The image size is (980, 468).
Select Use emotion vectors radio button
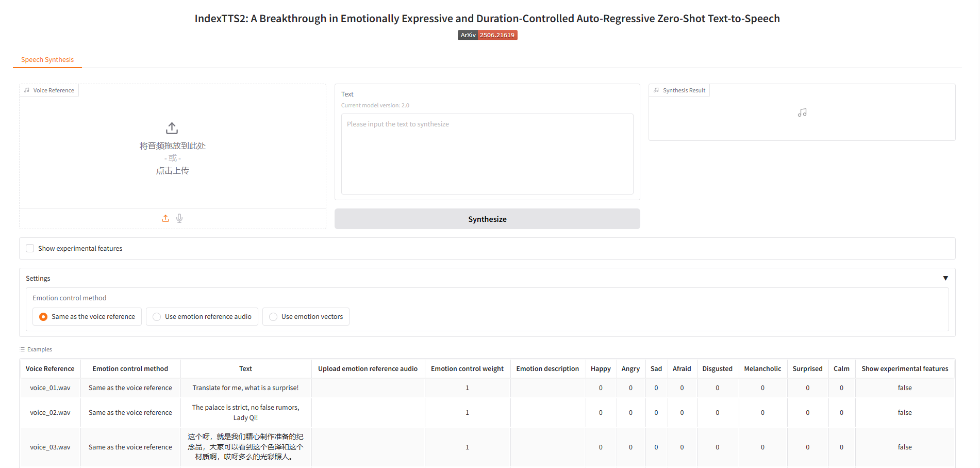[x=274, y=317]
